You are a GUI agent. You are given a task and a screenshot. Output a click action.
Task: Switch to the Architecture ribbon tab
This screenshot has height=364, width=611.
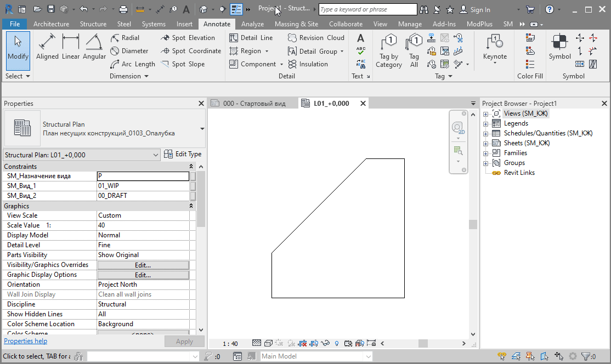point(51,24)
